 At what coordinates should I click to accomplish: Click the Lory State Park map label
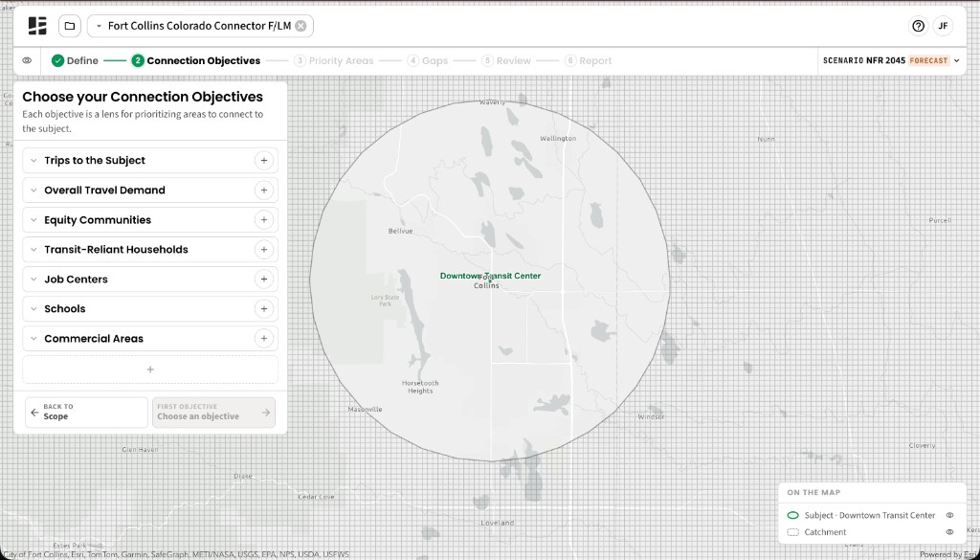pyautogui.click(x=385, y=301)
